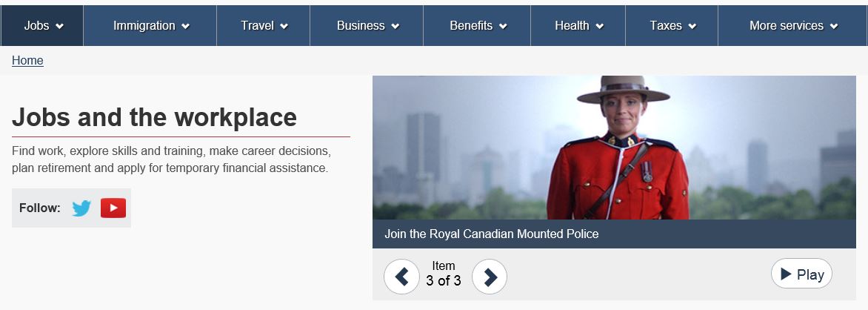
Task: Click the Jobs and the workplace heading
Action: [154, 117]
